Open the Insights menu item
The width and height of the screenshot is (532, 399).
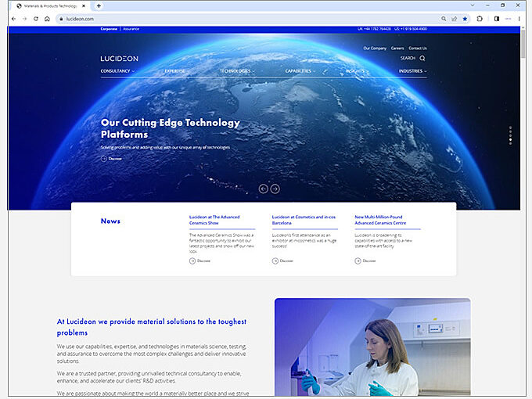pos(355,71)
